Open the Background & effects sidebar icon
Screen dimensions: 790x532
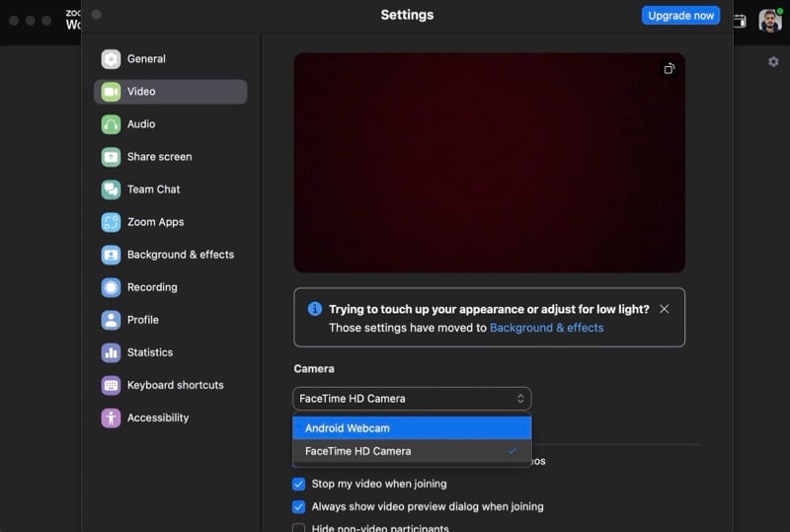coord(111,255)
